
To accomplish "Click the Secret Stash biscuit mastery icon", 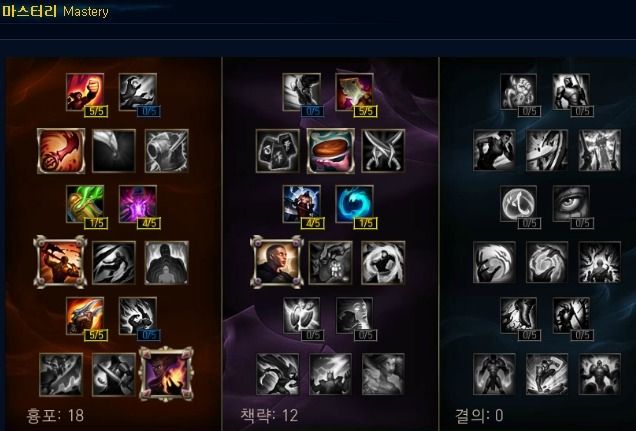I will [331, 151].
